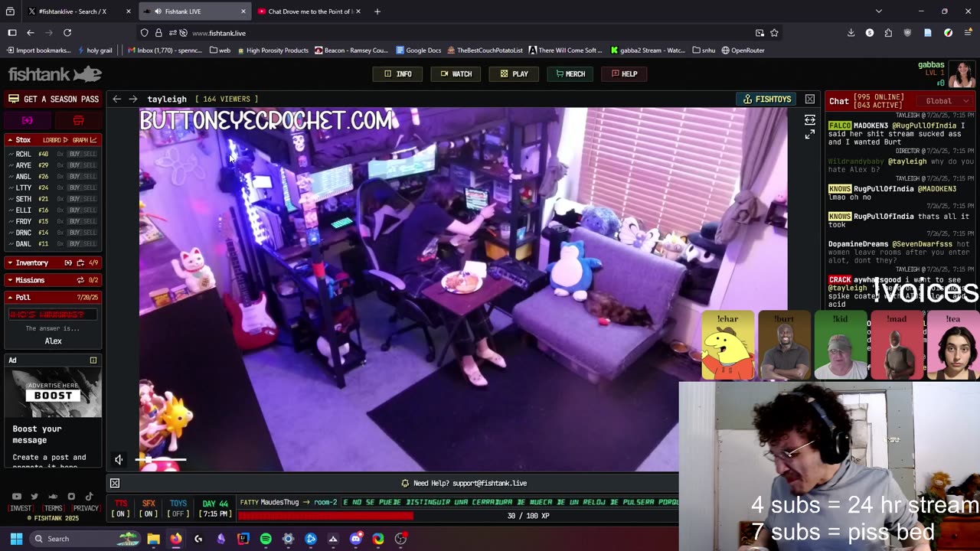Open the HELP menu button
Screen dimensions: 980x551
624,74
